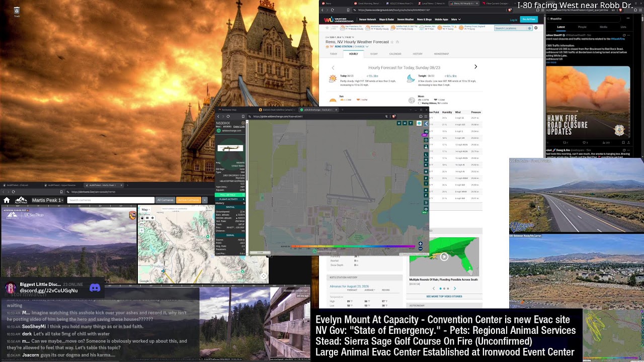This screenshot has width=644, height=362.
Task: Open the Wundermap tab
Action: tap(441, 54)
